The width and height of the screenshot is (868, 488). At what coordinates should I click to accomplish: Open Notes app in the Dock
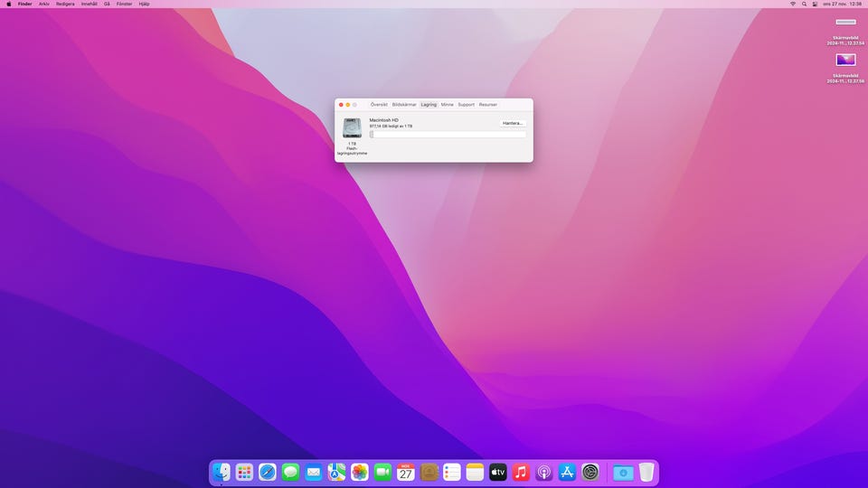pyautogui.click(x=475, y=472)
